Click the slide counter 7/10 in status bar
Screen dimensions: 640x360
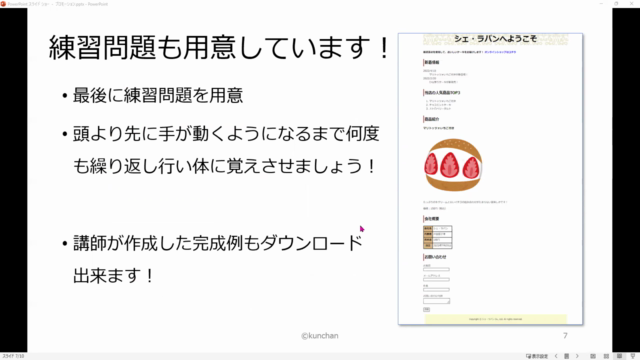click(13, 356)
